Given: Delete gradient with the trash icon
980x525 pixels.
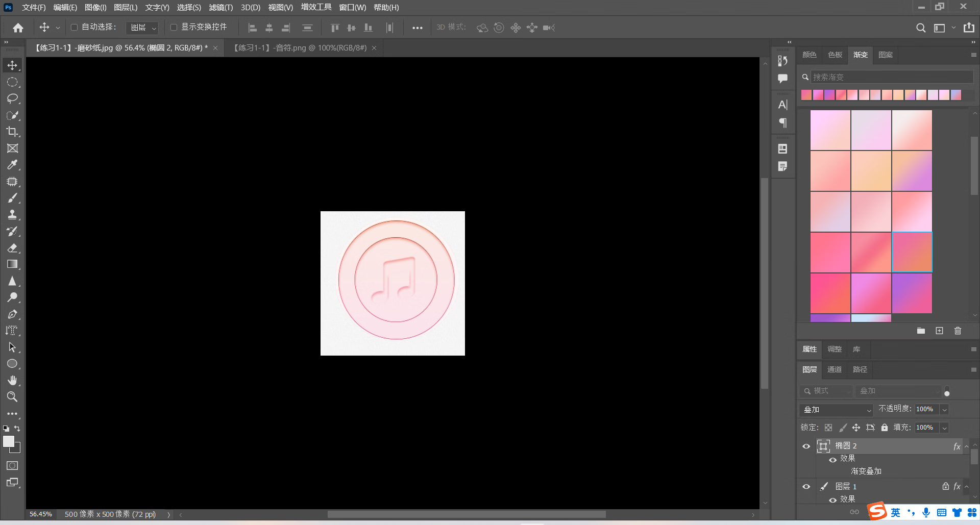Looking at the screenshot, I should click(x=958, y=331).
